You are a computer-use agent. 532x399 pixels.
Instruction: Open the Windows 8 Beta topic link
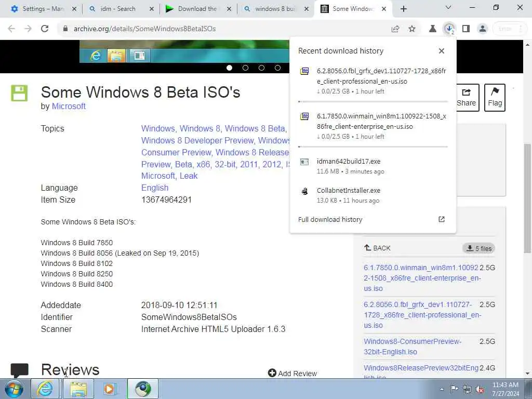coord(255,129)
